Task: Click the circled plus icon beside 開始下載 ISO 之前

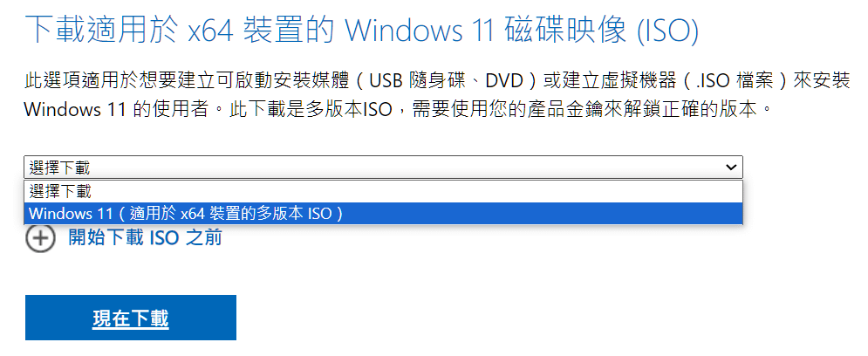Action: click(x=40, y=238)
